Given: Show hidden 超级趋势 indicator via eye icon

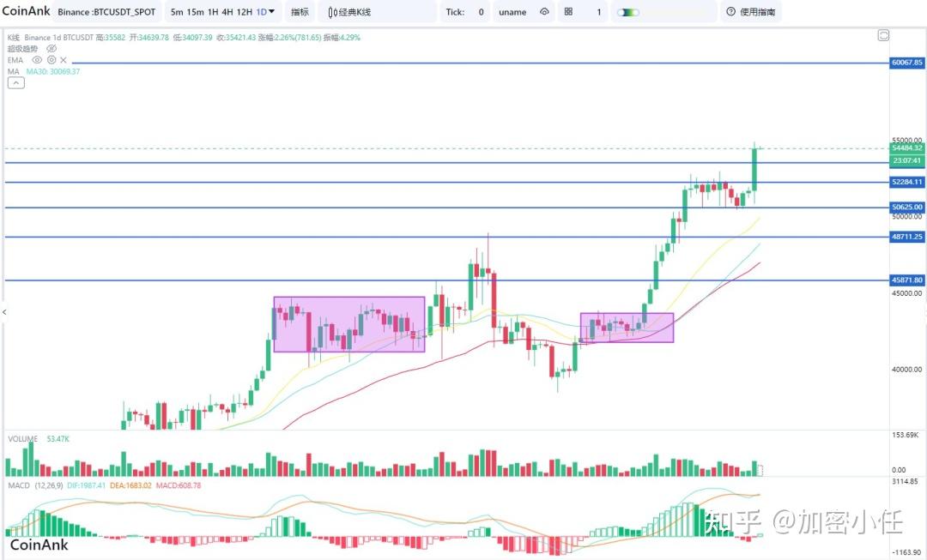Looking at the screenshot, I should pos(51,49).
